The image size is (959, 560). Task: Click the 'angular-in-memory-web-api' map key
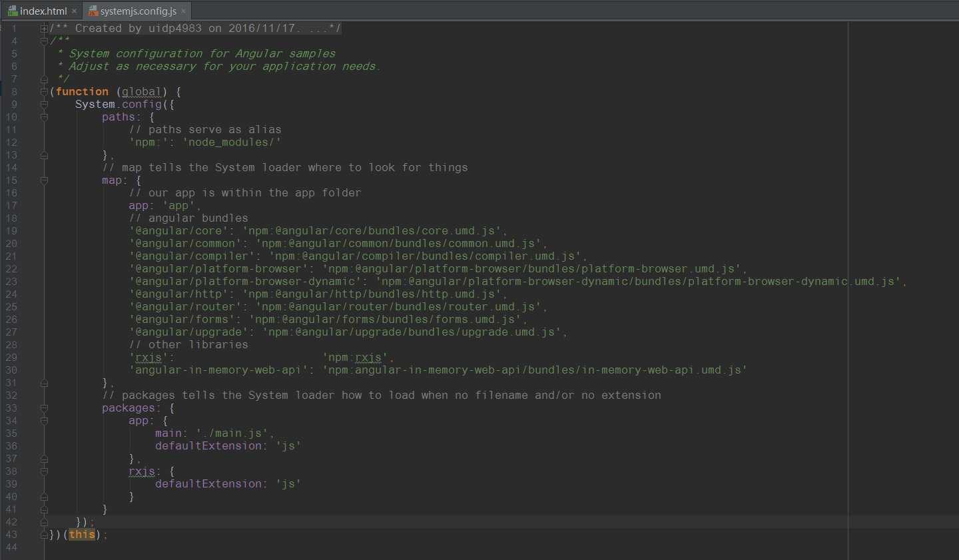pos(218,370)
